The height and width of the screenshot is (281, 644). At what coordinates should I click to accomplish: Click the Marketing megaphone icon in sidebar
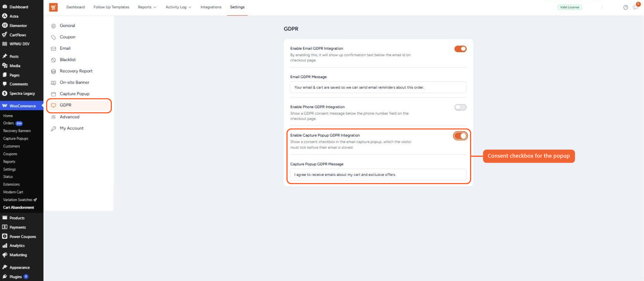(x=5, y=255)
